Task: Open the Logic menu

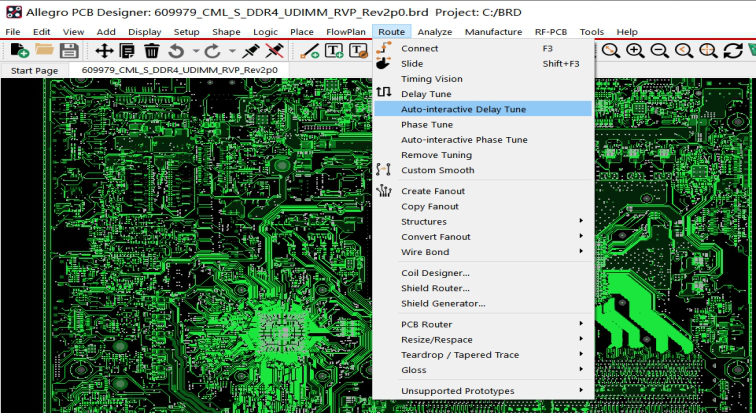Action: (265, 32)
